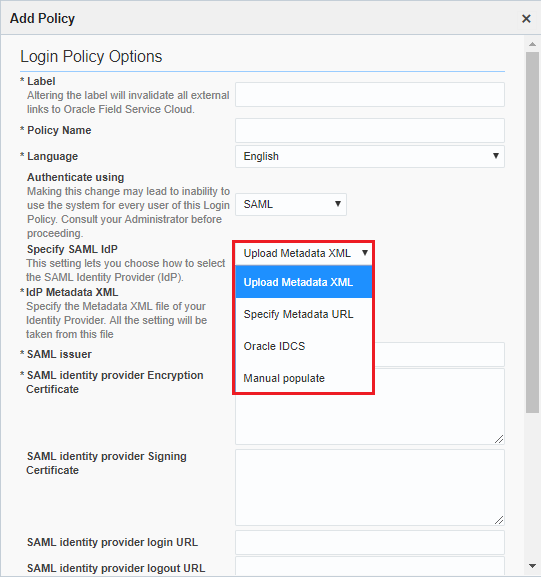Viewport: 541px width, 577px height.
Task: Click the Add Policy title text
Action: (42, 18)
